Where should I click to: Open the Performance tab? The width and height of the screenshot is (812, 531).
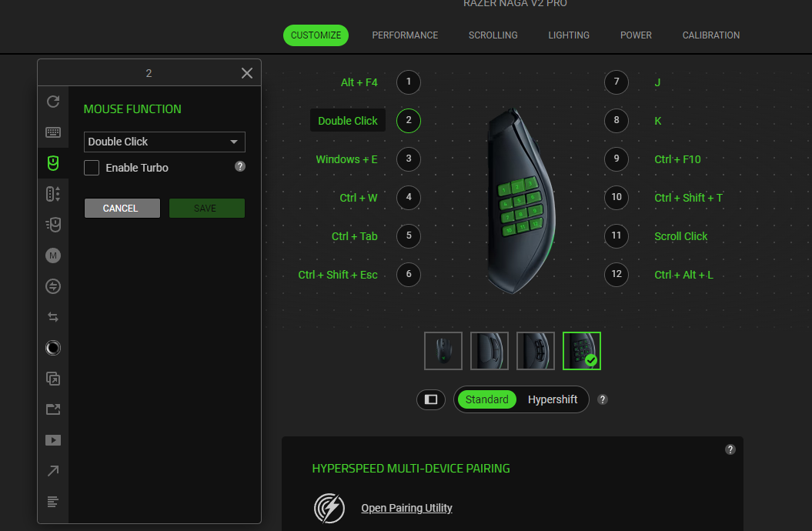click(405, 35)
